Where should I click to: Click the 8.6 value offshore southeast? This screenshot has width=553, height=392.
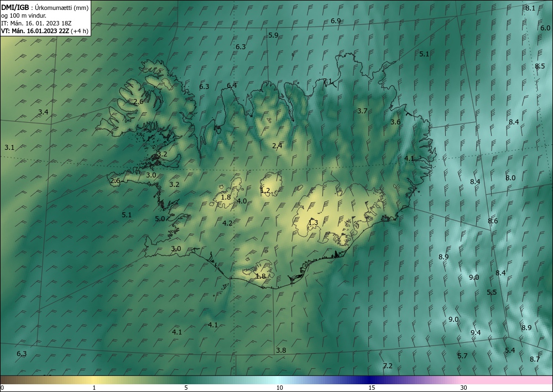(493, 221)
